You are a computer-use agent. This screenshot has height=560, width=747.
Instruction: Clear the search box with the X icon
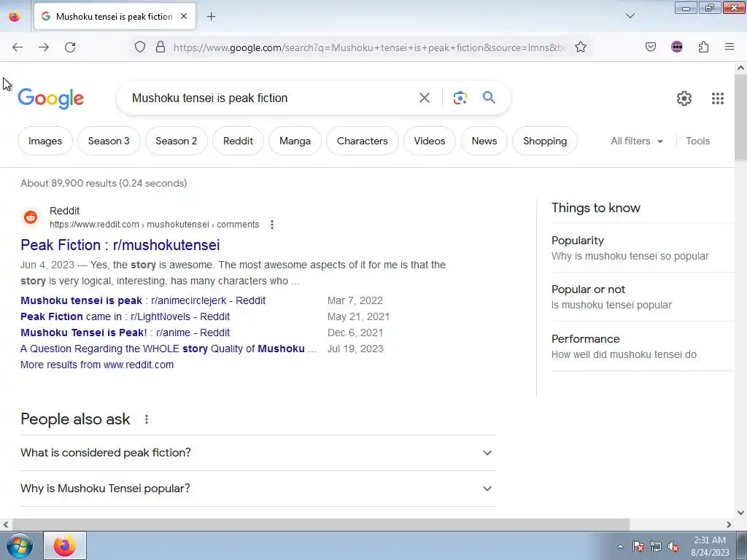424,98
